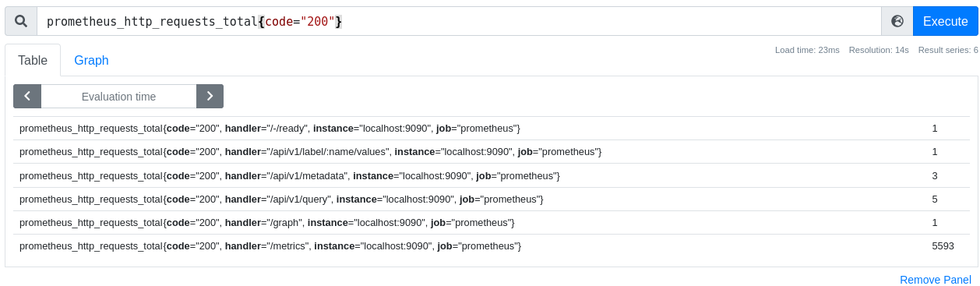Click the value 5593 in the /metrics row
The width and height of the screenshot is (980, 286).
point(943,245)
